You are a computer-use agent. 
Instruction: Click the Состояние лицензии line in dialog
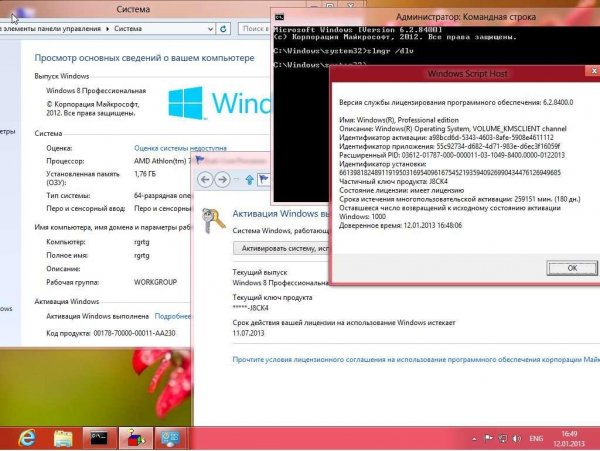coord(401,190)
